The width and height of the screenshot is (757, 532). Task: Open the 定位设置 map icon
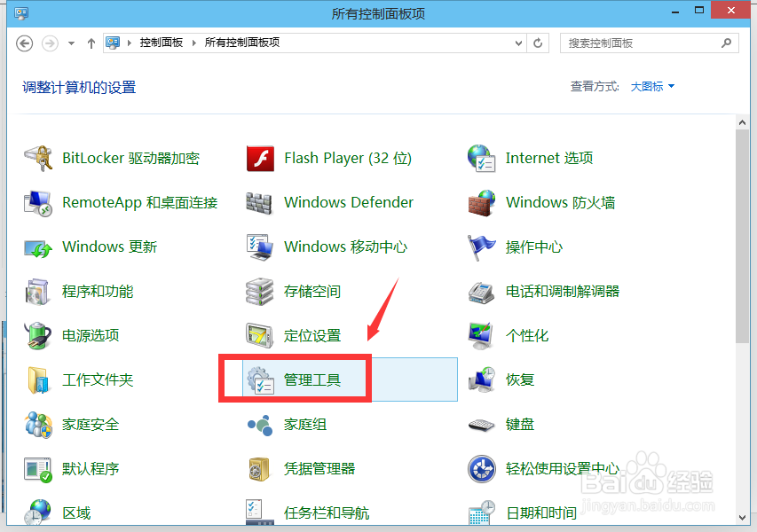(x=260, y=335)
